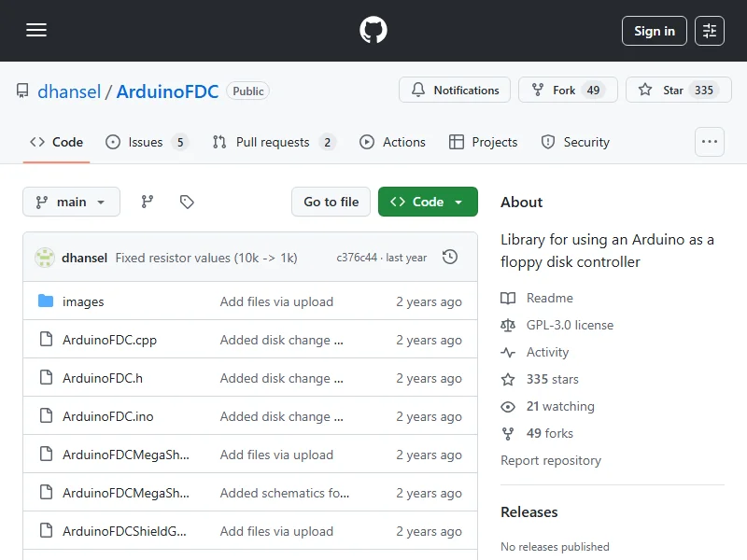Switch to the Issues tab
Image resolution: width=747 pixels, height=560 pixels.
146,142
